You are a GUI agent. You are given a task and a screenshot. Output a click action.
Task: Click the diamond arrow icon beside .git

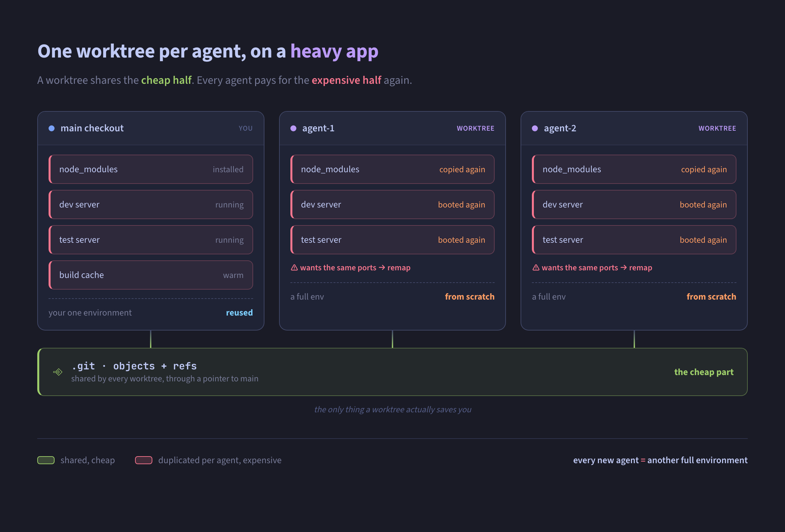click(58, 372)
